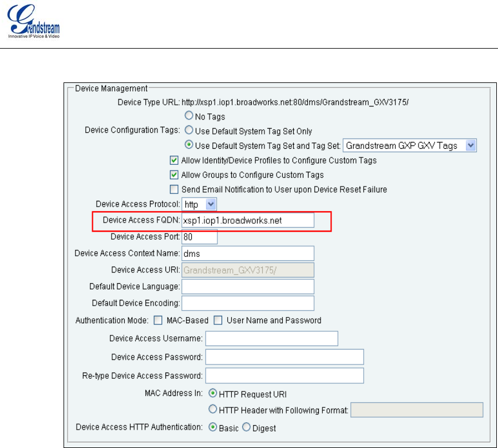Select Use Default System Tag Set Only
The image size is (498, 448).
pos(188,131)
